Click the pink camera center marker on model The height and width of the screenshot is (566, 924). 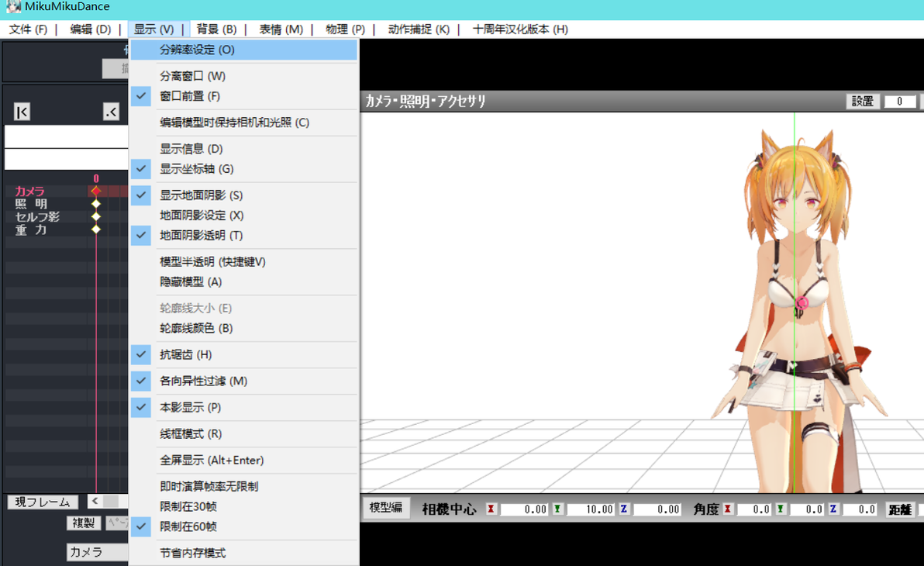802,303
